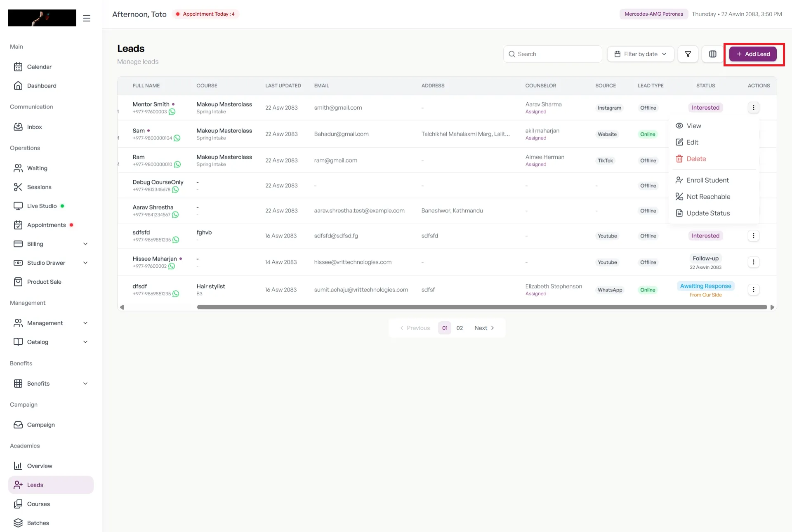
Task: Choose Delete in the actions menu
Action: tap(714, 159)
